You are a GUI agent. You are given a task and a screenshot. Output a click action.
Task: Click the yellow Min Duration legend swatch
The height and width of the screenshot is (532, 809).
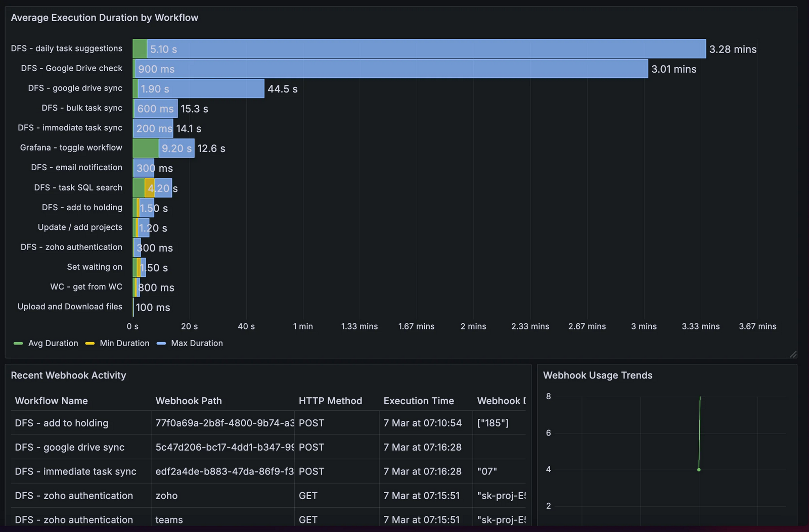point(90,343)
